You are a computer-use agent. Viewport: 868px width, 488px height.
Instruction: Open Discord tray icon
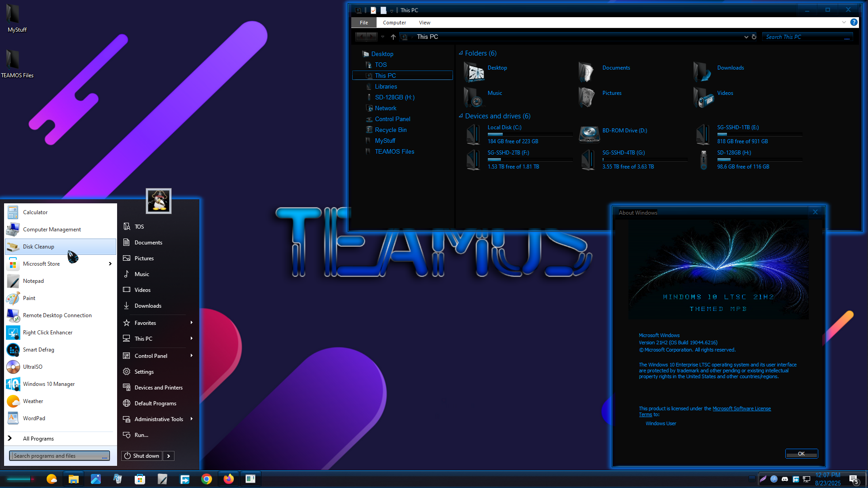[x=785, y=479]
